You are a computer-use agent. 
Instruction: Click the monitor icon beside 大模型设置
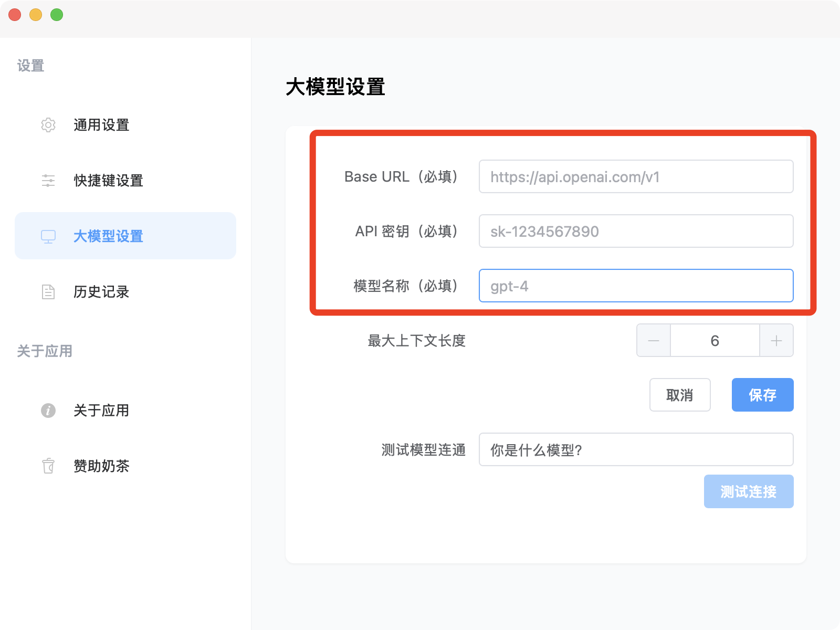point(48,236)
